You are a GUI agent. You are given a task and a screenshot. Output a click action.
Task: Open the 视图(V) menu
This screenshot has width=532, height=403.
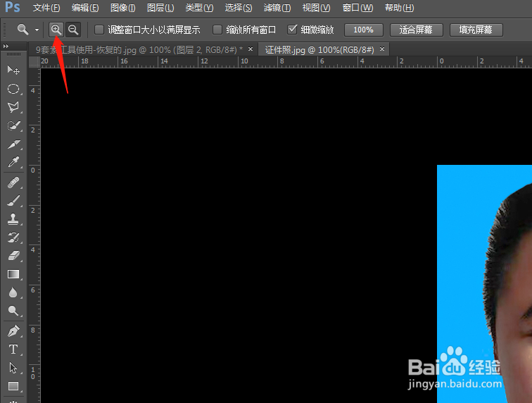pyautogui.click(x=316, y=8)
